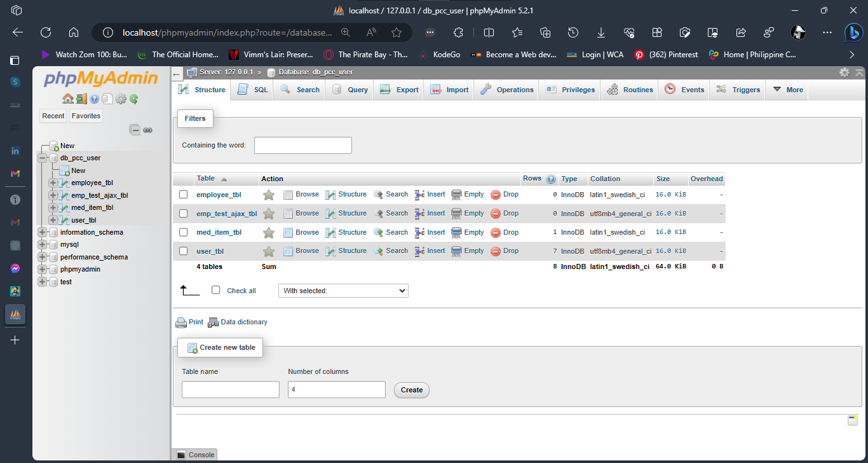Screen dimensions: 868x463
Task: Click the Recent tables button
Action: (x=53, y=116)
